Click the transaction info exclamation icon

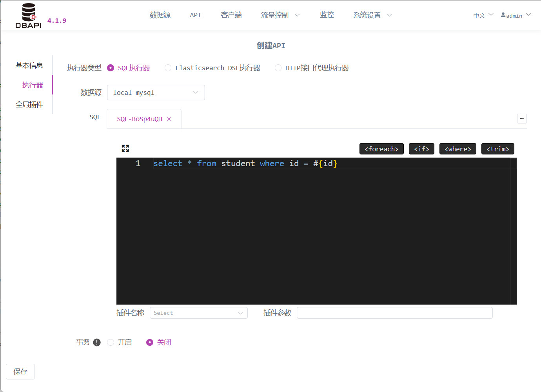point(97,342)
